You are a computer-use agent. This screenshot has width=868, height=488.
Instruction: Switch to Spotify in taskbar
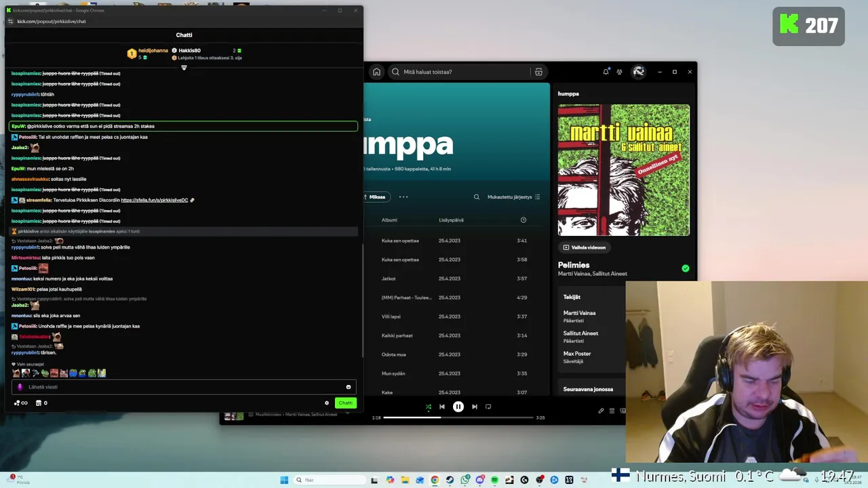click(494, 480)
